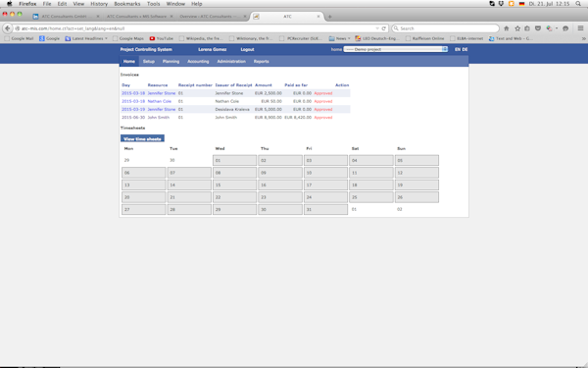
Task: Open Raiffeisen Online bookmark
Action: pos(425,38)
